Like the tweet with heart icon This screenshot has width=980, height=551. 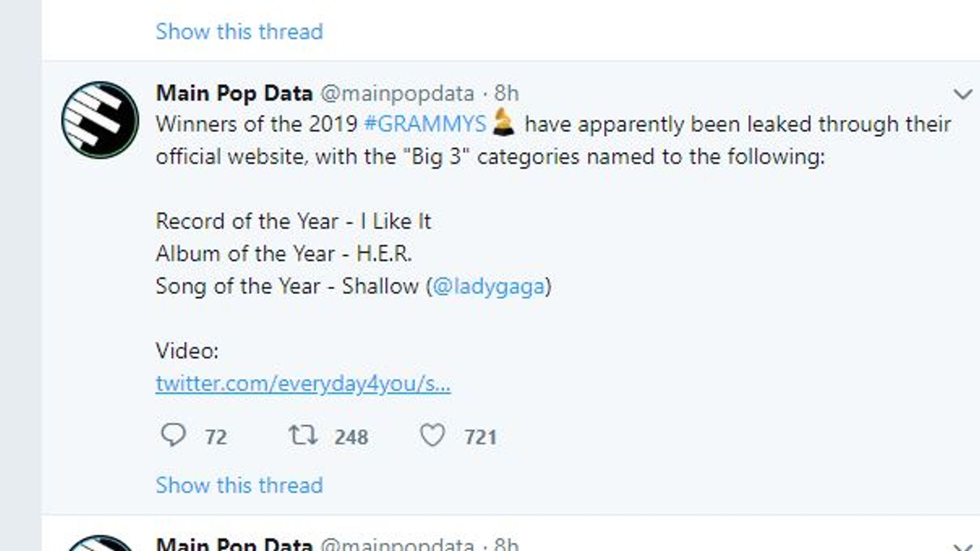432,435
